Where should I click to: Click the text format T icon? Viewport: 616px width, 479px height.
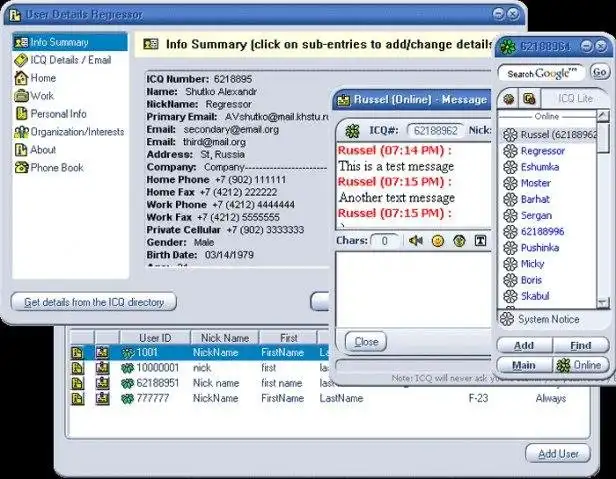coord(480,241)
